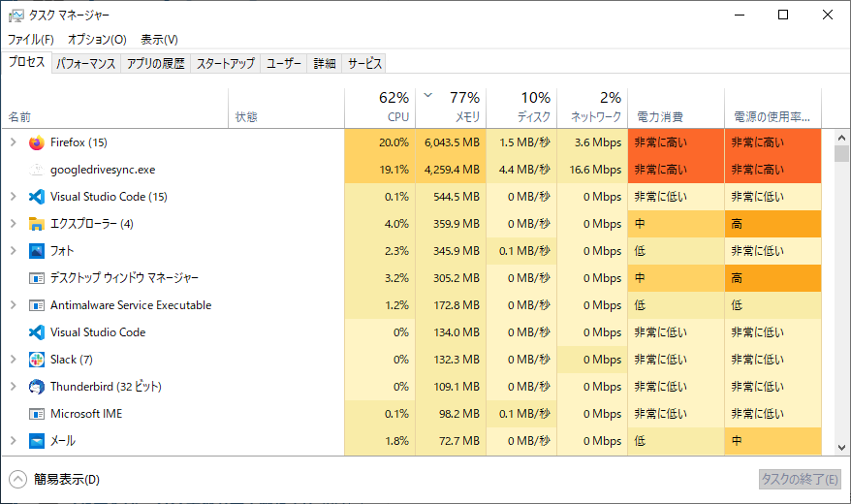The height and width of the screenshot is (504, 851).
Task: Select the プロセス tab
Action: 26,62
